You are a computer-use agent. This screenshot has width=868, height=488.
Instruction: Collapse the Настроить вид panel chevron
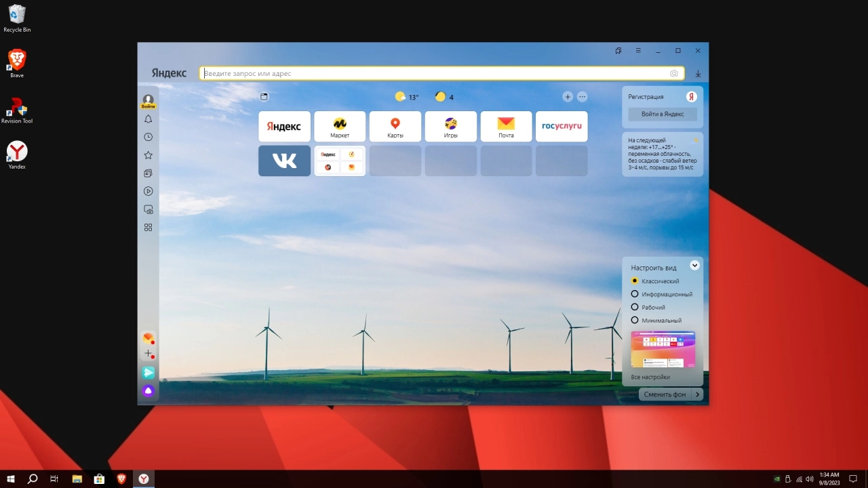coord(694,266)
